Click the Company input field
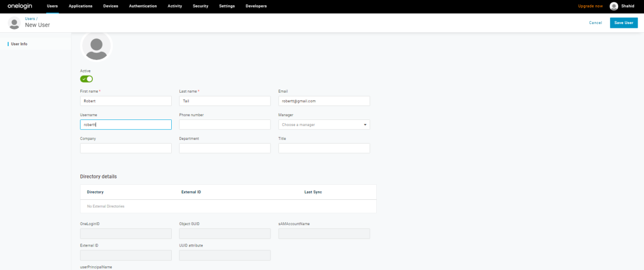Viewport: 644px width, 270px height. [x=126, y=148]
